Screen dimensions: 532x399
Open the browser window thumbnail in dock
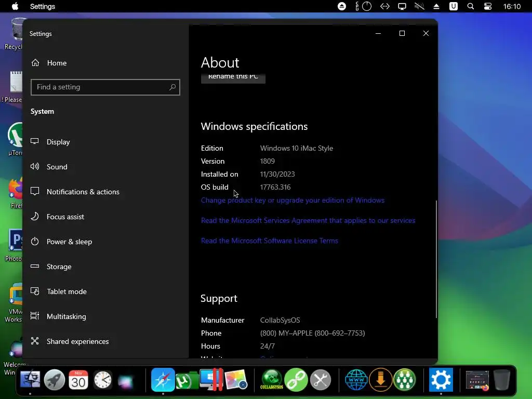coord(478,380)
